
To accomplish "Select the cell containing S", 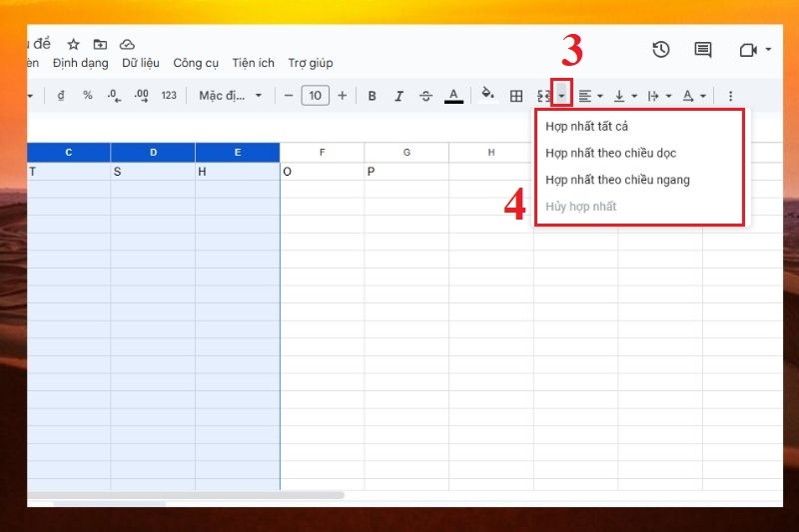I will [153, 172].
